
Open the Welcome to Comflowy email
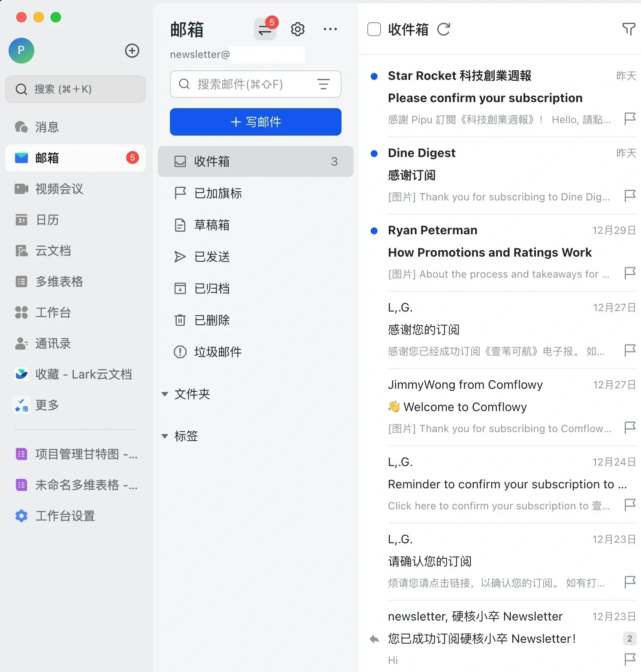point(500,407)
